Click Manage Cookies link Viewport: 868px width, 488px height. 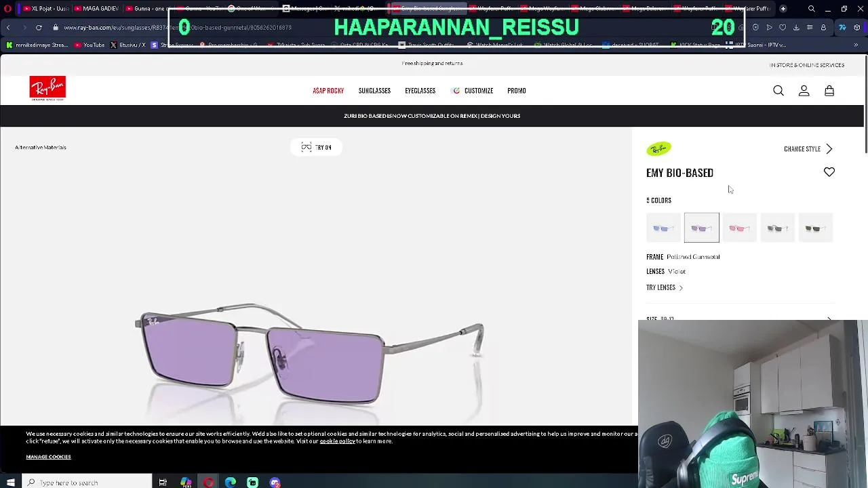pyautogui.click(x=48, y=457)
